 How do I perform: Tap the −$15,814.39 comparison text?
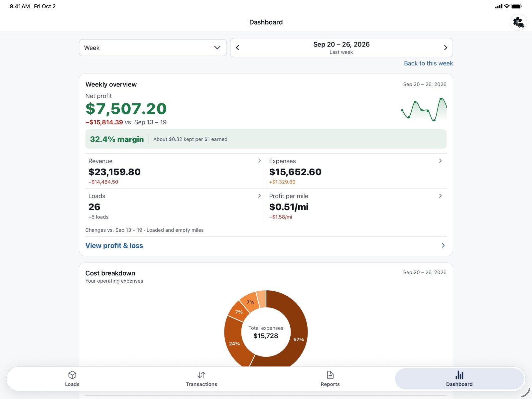click(104, 122)
